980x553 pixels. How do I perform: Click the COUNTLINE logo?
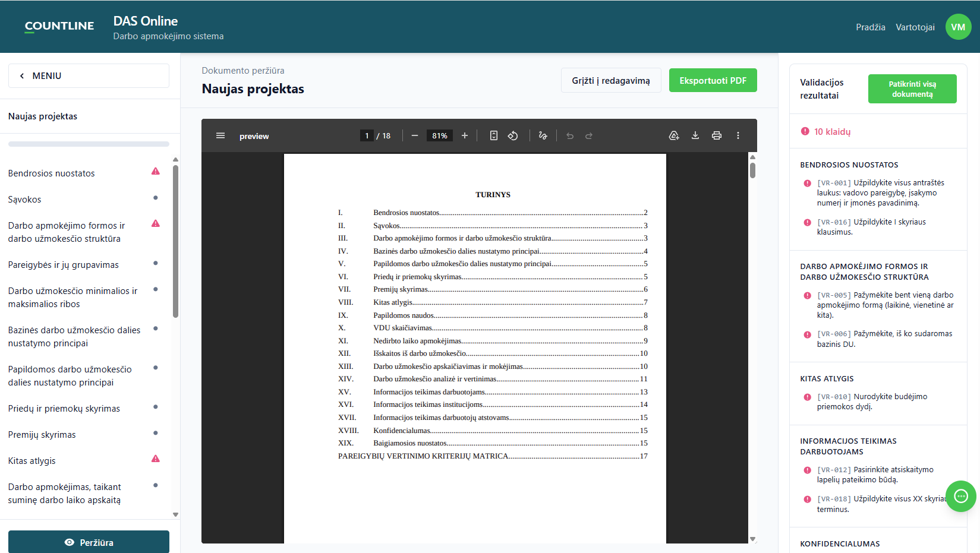pos(59,26)
